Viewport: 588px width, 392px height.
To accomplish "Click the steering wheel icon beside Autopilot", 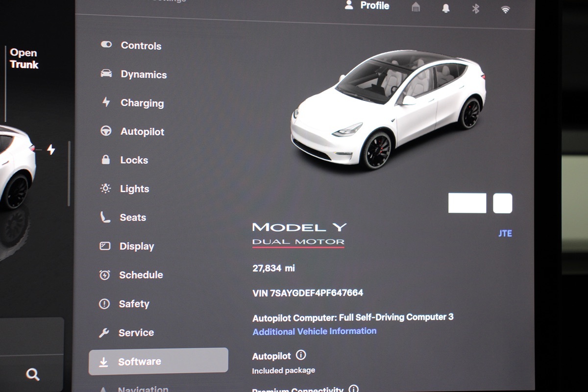I will click(x=105, y=131).
